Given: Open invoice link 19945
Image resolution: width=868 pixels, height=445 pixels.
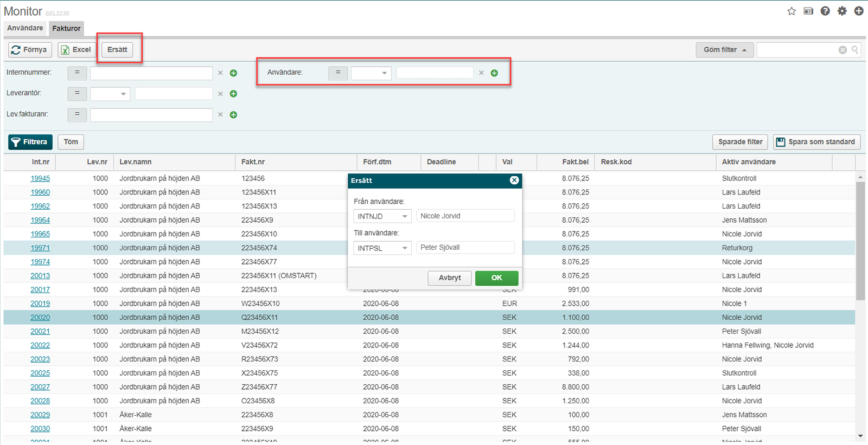Looking at the screenshot, I should 40,178.
